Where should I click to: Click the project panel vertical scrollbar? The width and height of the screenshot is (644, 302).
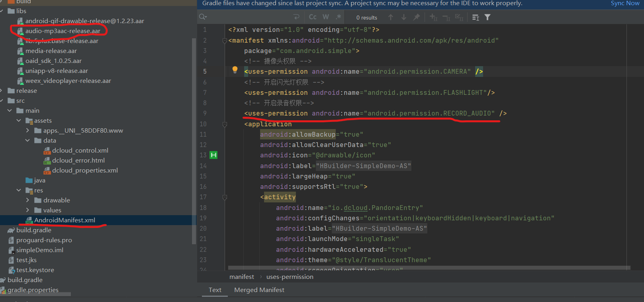coord(194,141)
